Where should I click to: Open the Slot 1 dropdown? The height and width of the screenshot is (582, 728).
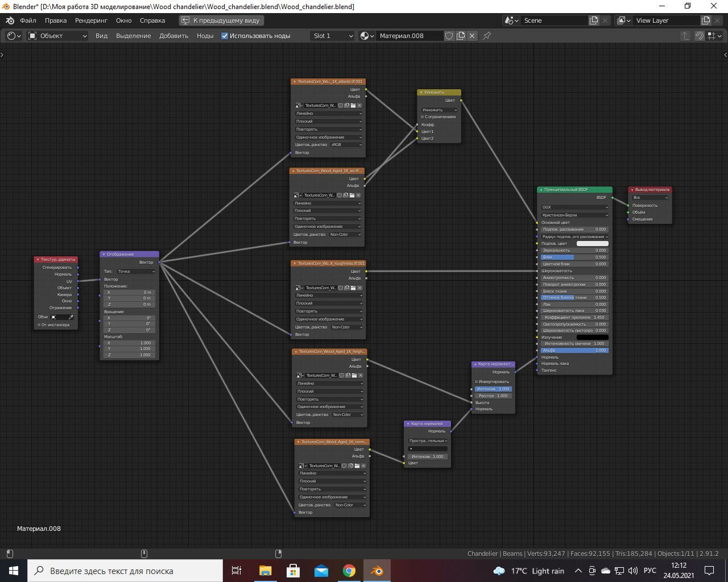[333, 36]
